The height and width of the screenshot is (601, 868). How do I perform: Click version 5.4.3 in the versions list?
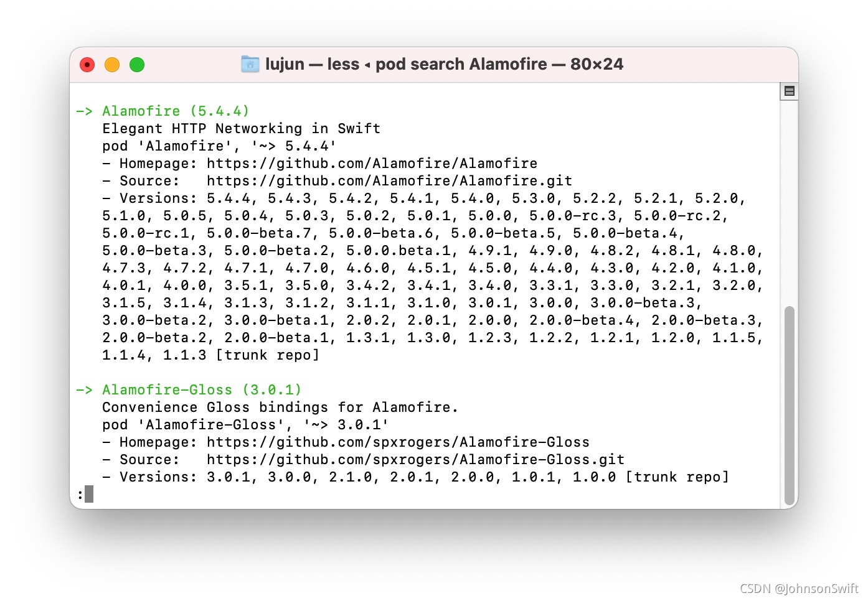coord(289,198)
